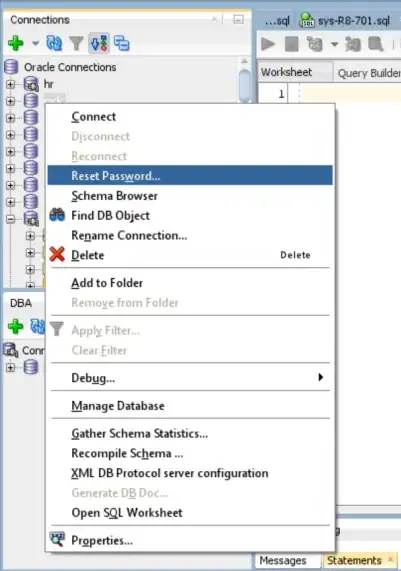Screen dimensions: 401x571
Task: Choose Reset Password... in the context menu
Action: pos(190,176)
